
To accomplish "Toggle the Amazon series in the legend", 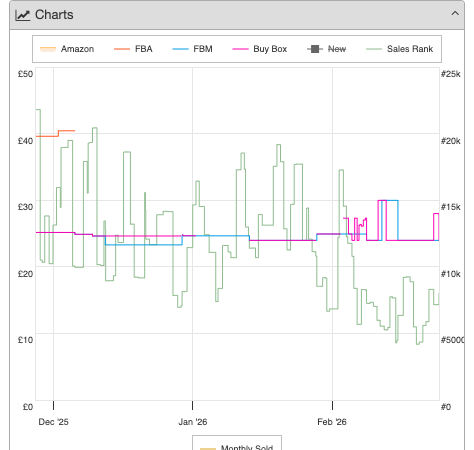I will [67, 49].
